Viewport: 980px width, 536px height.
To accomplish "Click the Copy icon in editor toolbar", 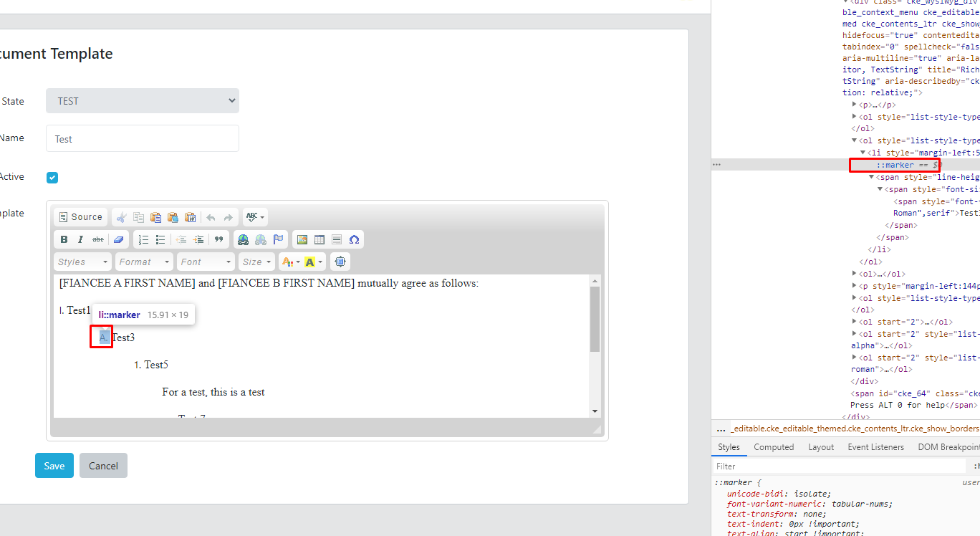I will click(x=138, y=217).
